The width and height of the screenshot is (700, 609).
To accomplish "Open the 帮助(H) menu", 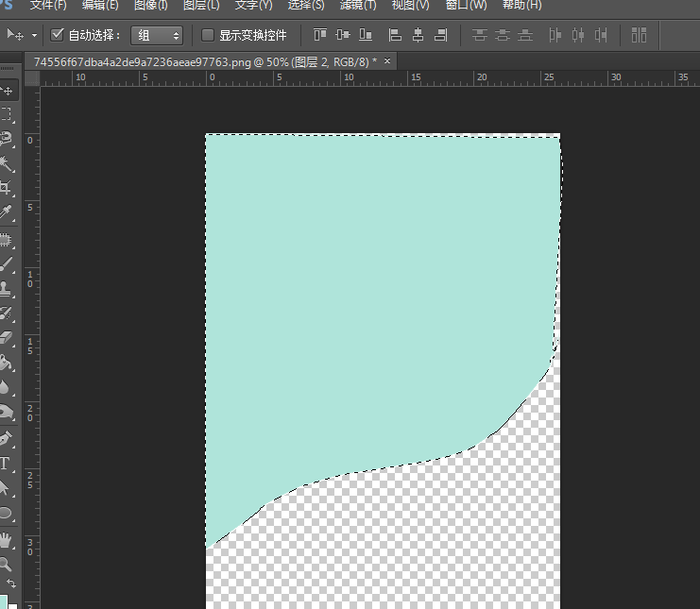I will tap(521, 5).
